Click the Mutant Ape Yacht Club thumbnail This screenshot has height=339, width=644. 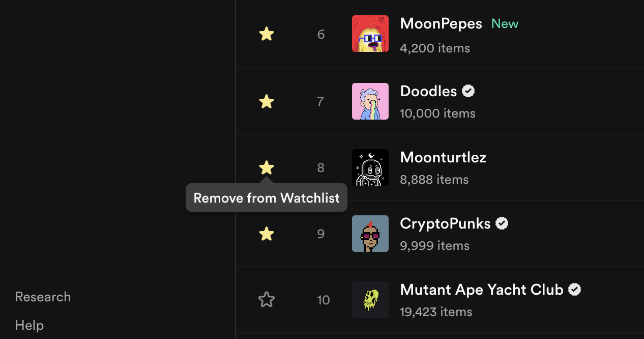click(370, 299)
